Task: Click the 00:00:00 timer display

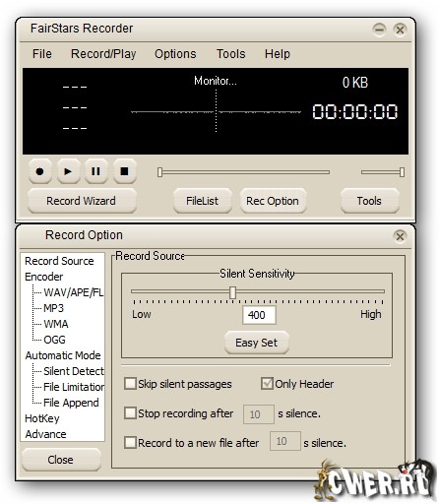Action: click(x=355, y=111)
